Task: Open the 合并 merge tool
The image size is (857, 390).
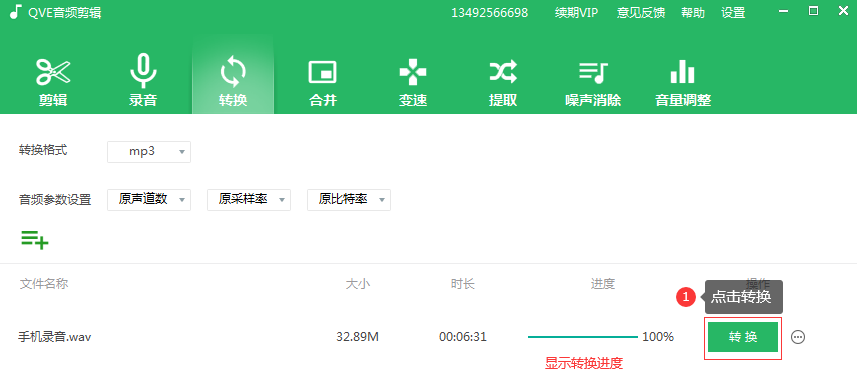Action: click(322, 82)
